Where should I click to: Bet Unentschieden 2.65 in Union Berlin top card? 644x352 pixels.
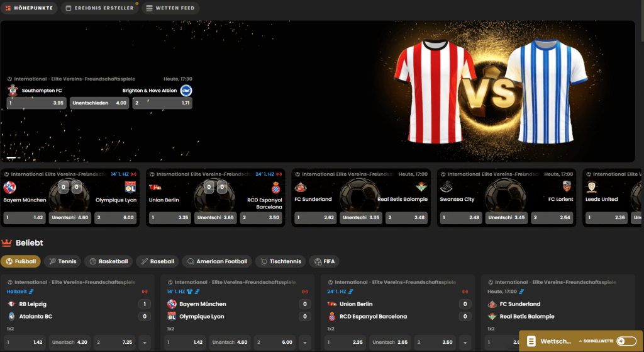215,217
